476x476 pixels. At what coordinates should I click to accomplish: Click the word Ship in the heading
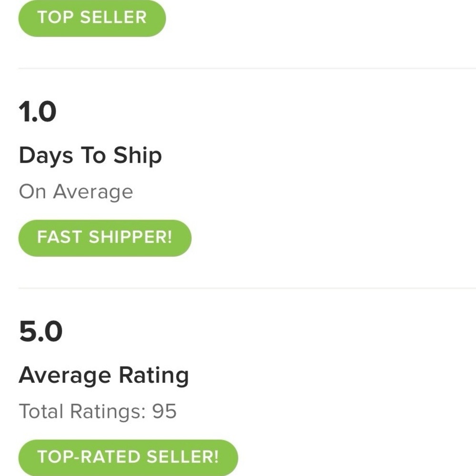click(138, 156)
